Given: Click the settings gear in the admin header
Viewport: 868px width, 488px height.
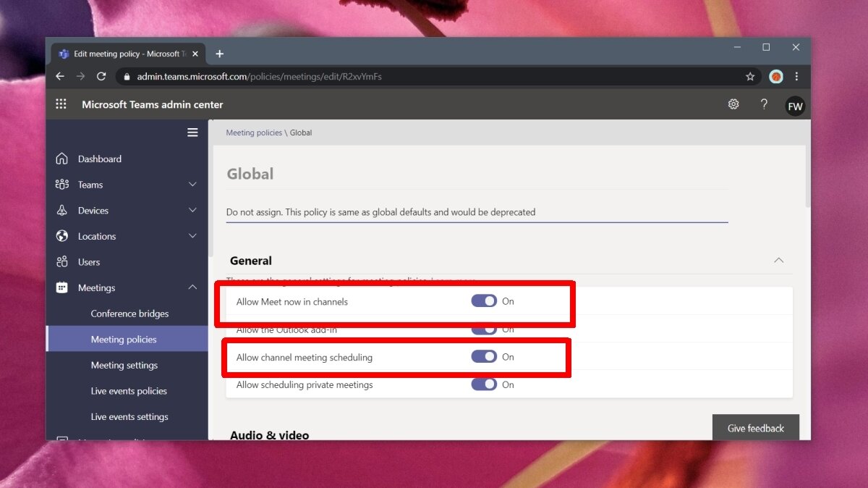Looking at the screenshot, I should 733,104.
